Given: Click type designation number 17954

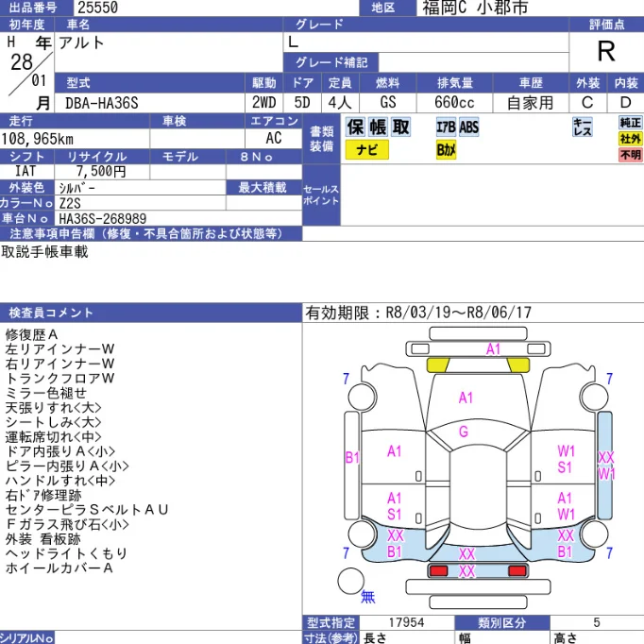Looking at the screenshot, I should point(407,622).
